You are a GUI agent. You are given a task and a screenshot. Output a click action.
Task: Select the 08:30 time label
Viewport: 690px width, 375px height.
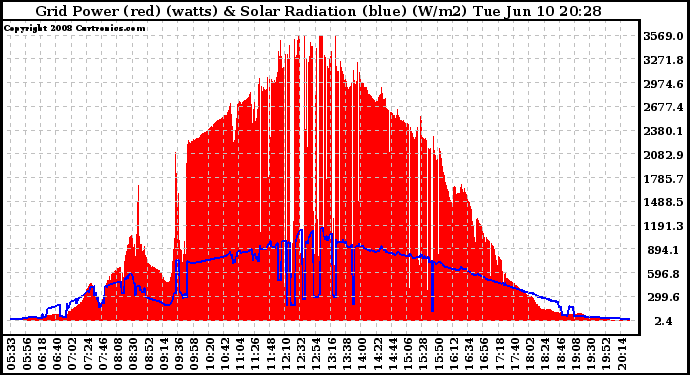[x=133, y=354]
